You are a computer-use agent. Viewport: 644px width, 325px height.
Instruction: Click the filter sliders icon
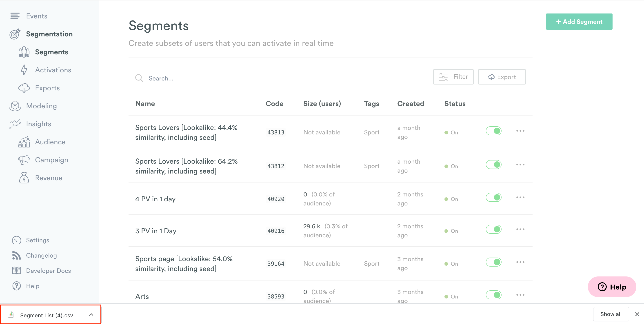point(443,77)
